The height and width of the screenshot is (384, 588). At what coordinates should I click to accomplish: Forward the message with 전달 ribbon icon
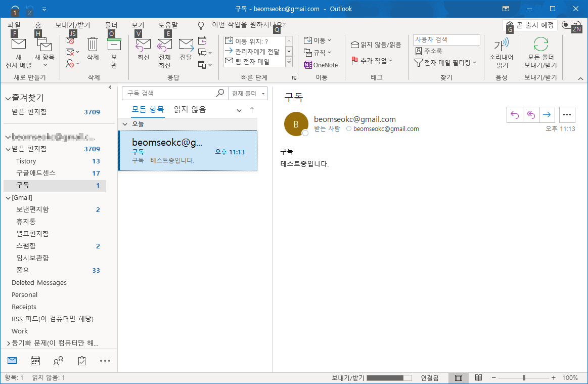(186, 49)
